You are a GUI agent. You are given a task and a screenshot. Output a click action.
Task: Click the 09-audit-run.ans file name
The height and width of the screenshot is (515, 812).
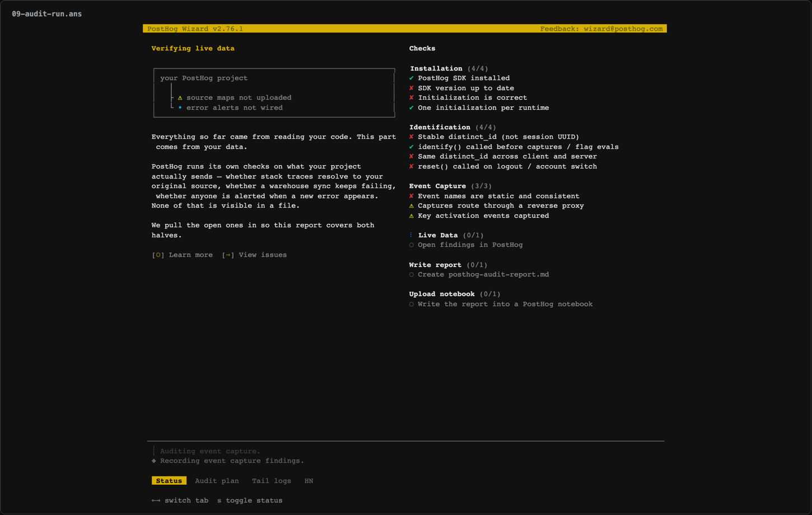point(47,14)
